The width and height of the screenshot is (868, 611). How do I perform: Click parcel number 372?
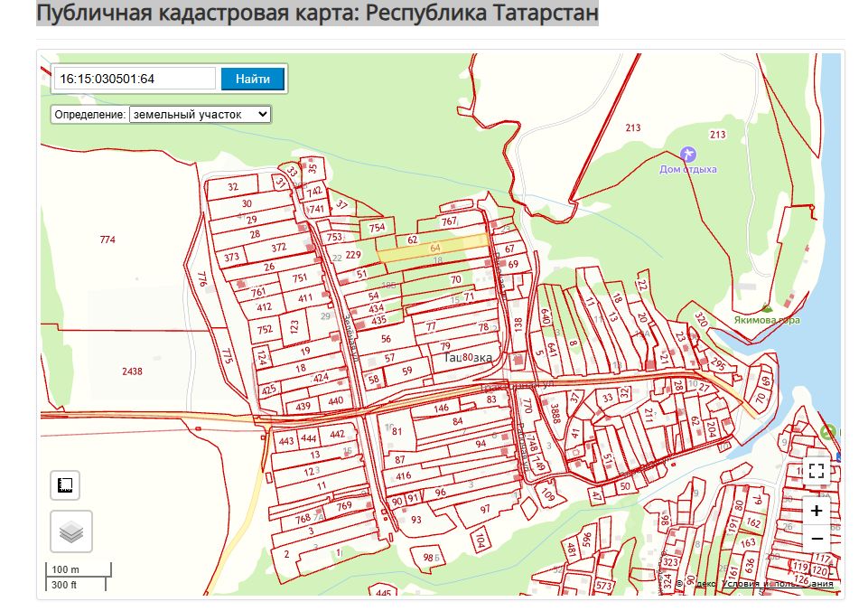coord(278,248)
